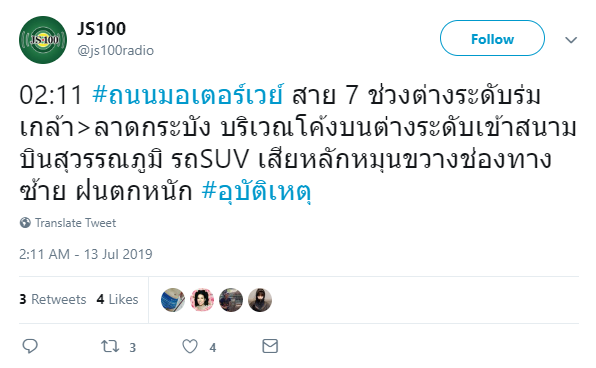Open JS100 green profile avatar
The width and height of the screenshot is (596, 368).
click(43, 40)
